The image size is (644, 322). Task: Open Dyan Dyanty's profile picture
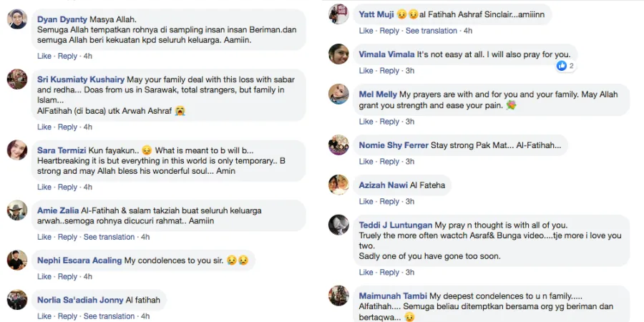point(17,19)
